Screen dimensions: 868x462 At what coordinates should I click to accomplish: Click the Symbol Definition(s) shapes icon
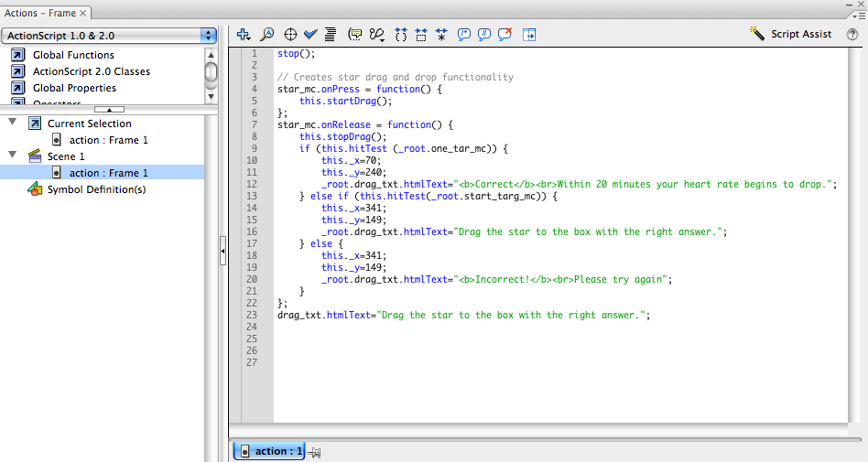click(x=35, y=189)
